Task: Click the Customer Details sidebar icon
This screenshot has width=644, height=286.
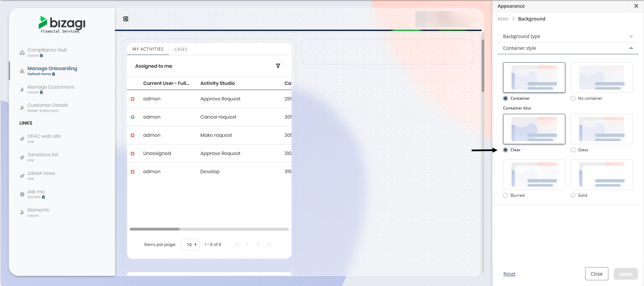Action: [x=22, y=108]
